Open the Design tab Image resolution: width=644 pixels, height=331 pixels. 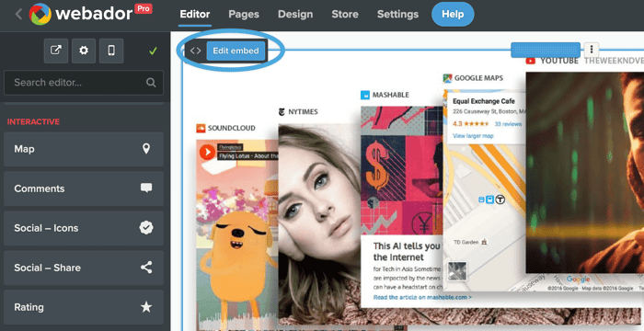295,14
